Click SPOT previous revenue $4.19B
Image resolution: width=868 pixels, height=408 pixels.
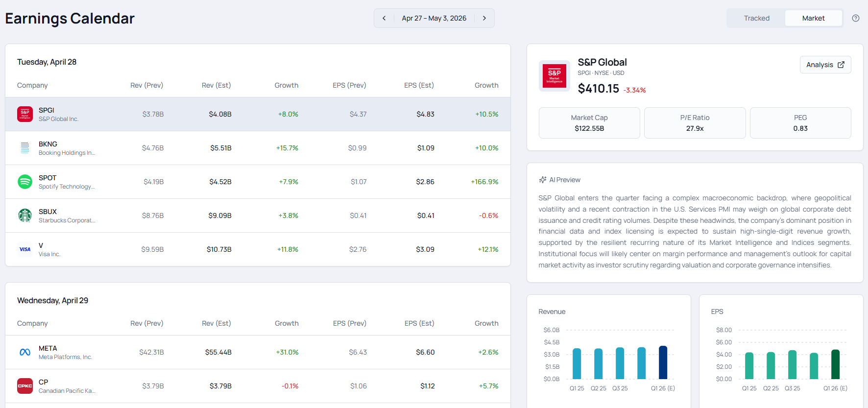pyautogui.click(x=154, y=182)
